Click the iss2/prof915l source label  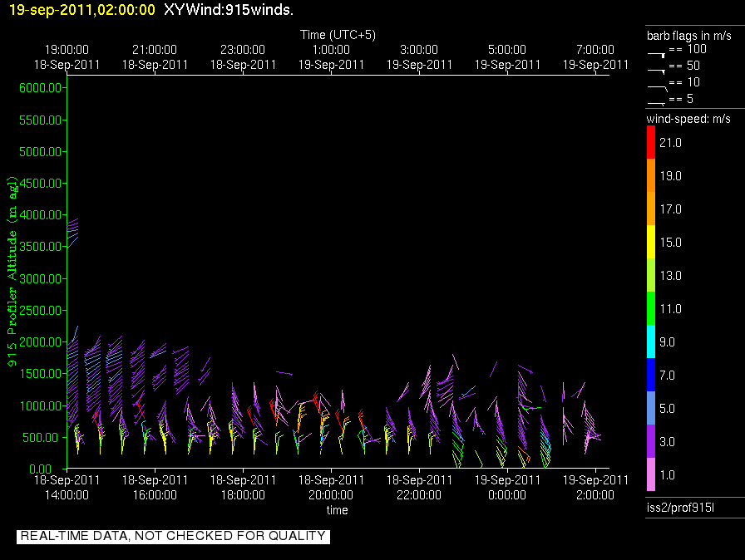coord(679,507)
